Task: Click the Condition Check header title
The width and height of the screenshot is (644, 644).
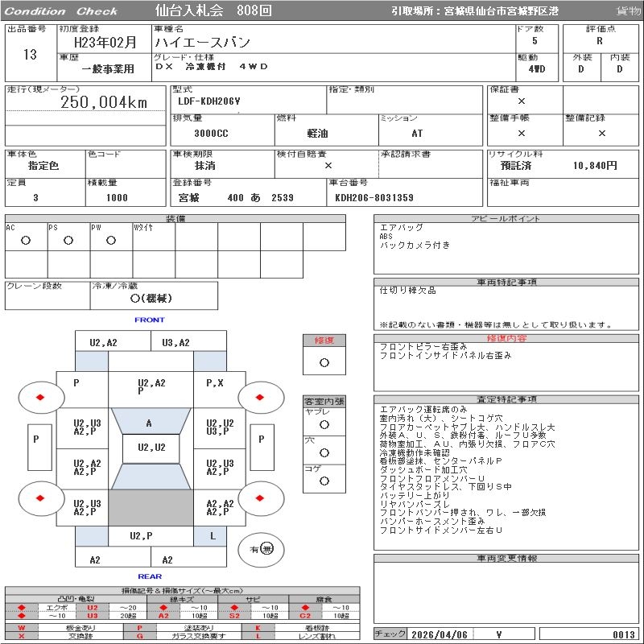Action: [x=62, y=11]
